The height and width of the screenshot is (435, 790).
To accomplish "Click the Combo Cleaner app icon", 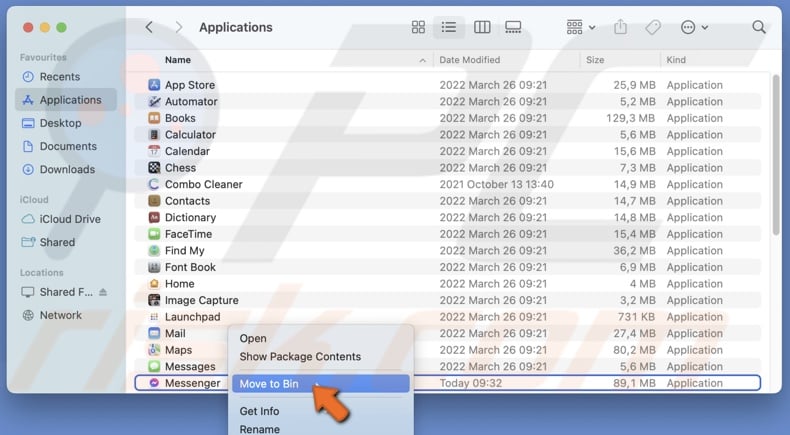I will click(x=154, y=184).
